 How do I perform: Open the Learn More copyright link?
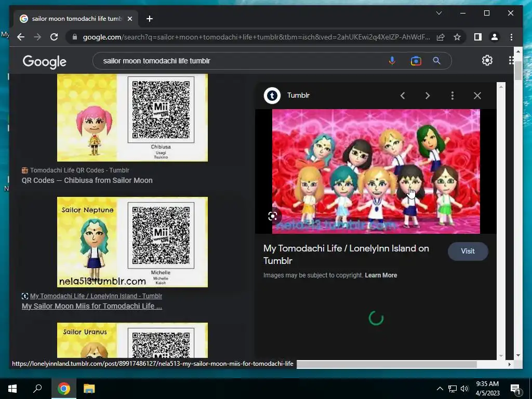(381, 275)
